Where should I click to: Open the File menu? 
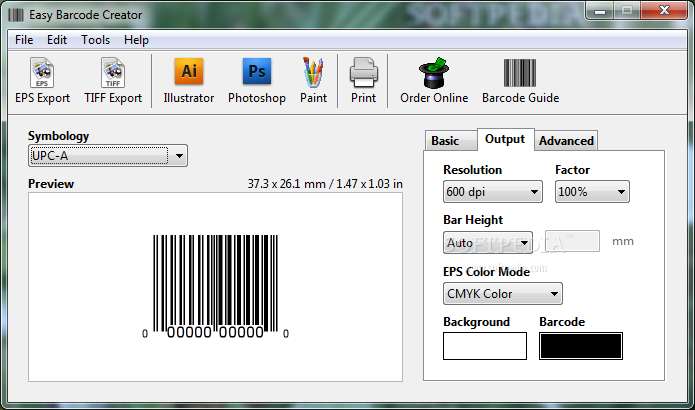[24, 40]
